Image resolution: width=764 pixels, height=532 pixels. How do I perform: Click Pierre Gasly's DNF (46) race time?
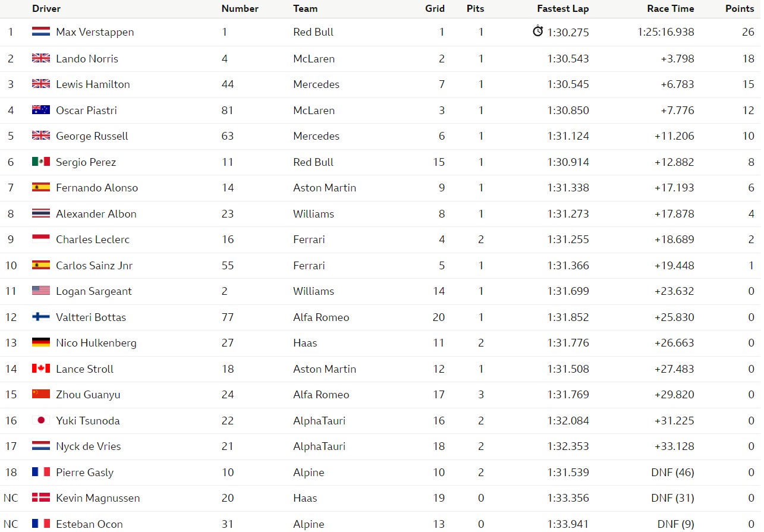coord(672,472)
